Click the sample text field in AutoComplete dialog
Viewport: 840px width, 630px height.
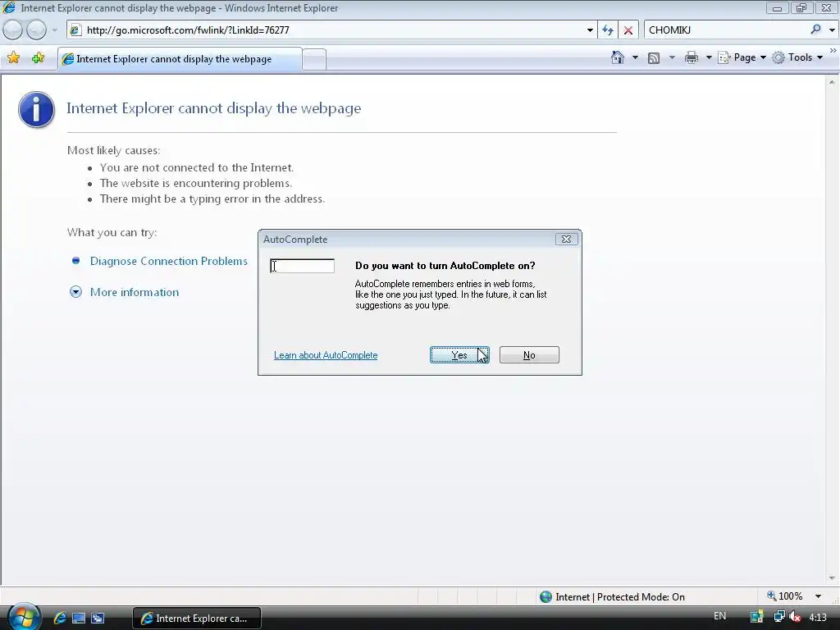pyautogui.click(x=302, y=266)
